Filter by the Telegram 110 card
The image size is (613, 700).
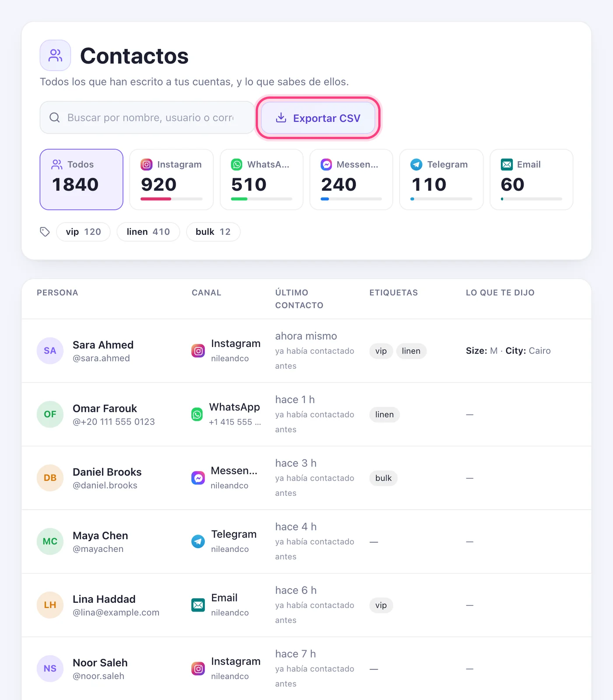pyautogui.click(x=441, y=180)
